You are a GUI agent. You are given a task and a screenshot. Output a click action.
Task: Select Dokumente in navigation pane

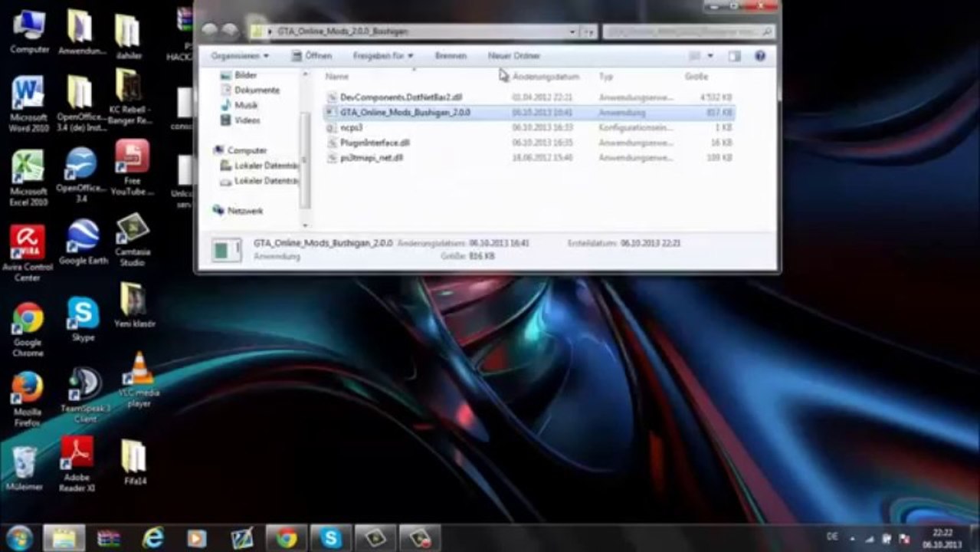point(250,90)
